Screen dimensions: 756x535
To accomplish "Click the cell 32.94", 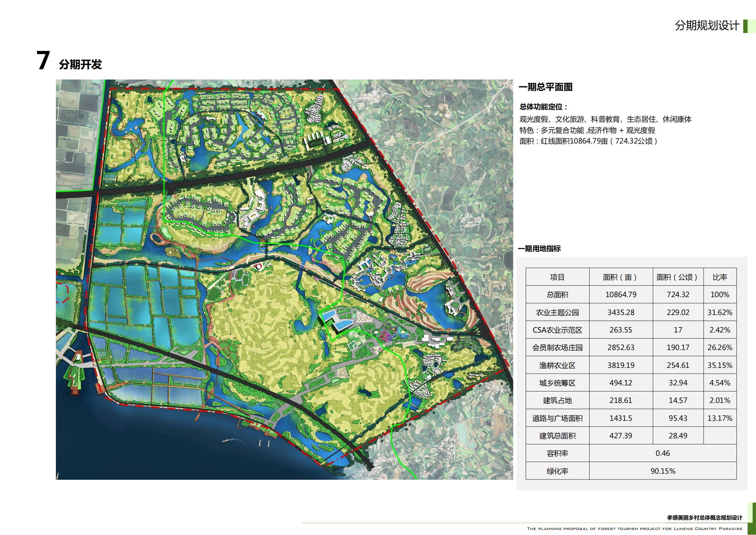I will pos(678,383).
